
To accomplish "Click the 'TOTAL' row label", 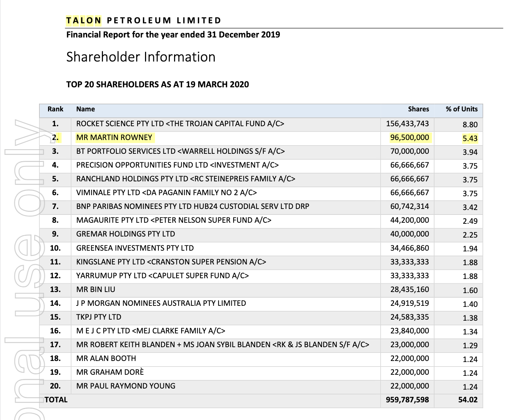I will coord(56,400).
